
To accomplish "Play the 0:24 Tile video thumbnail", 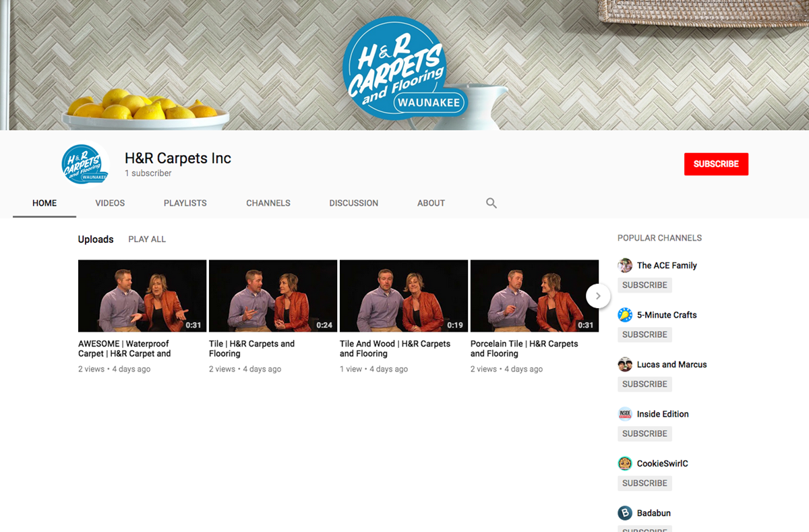I will point(273,296).
